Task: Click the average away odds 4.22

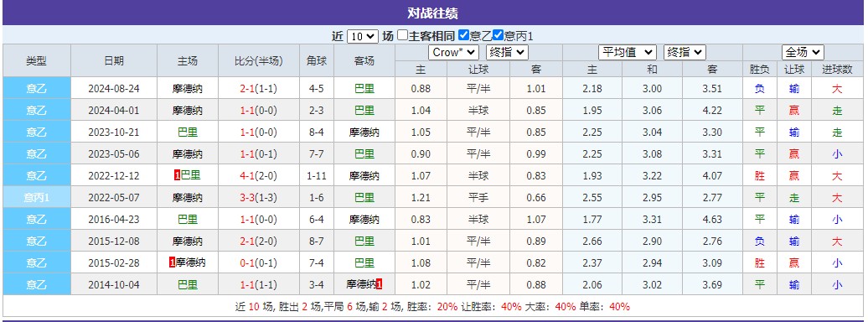Action: (x=712, y=111)
